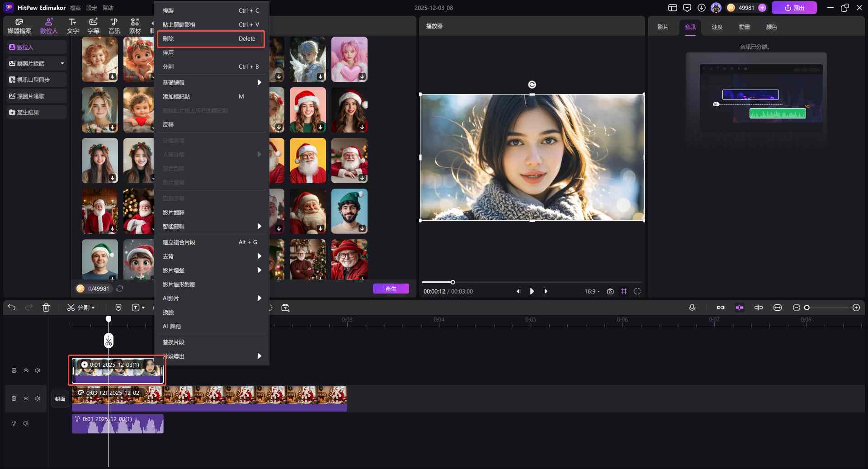This screenshot has height=469, width=868.
Task: Click the undo arrow in timeline toolbar
Action: [x=12, y=308]
